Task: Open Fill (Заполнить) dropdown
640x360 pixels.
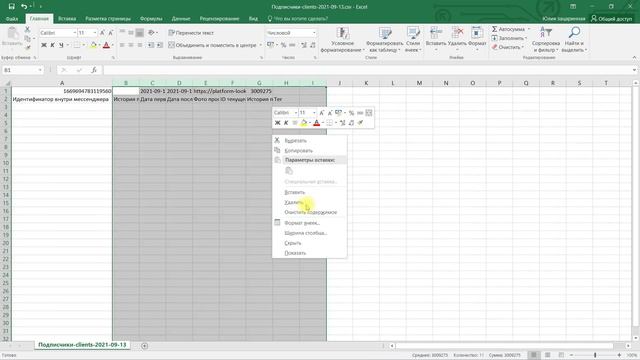Action: 509,38
